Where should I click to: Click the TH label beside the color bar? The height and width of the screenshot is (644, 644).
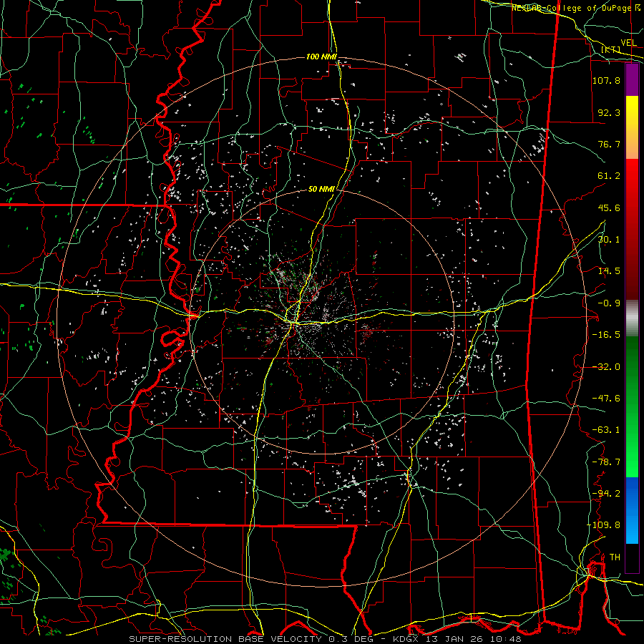tap(615, 557)
